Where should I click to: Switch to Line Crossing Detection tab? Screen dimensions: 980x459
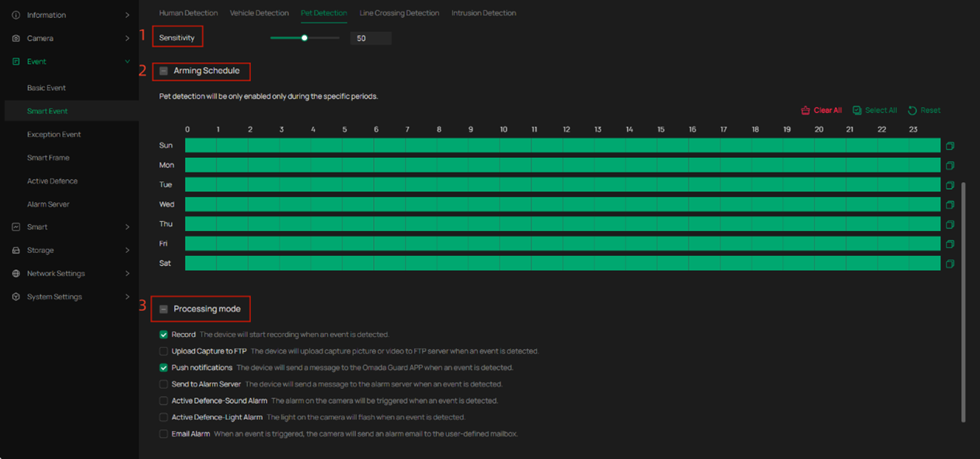(399, 13)
